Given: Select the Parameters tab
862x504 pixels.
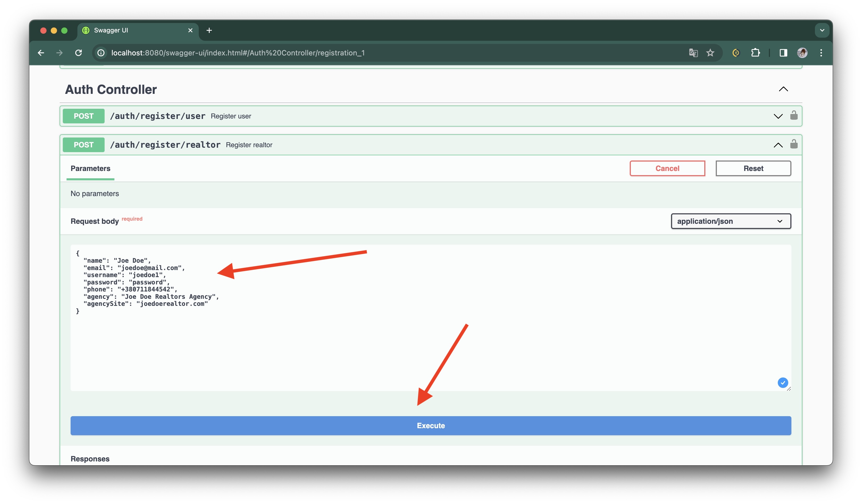Looking at the screenshot, I should click(90, 168).
